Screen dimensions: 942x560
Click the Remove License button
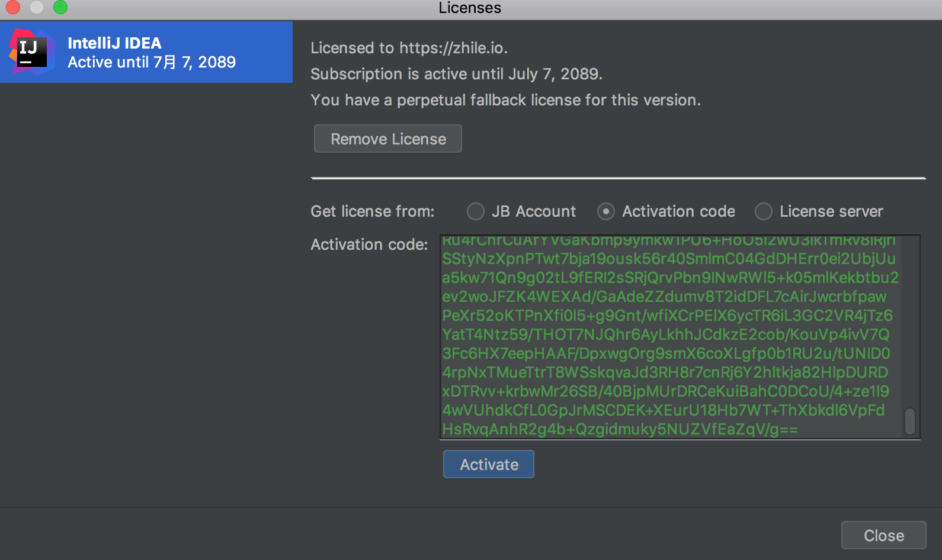click(388, 139)
